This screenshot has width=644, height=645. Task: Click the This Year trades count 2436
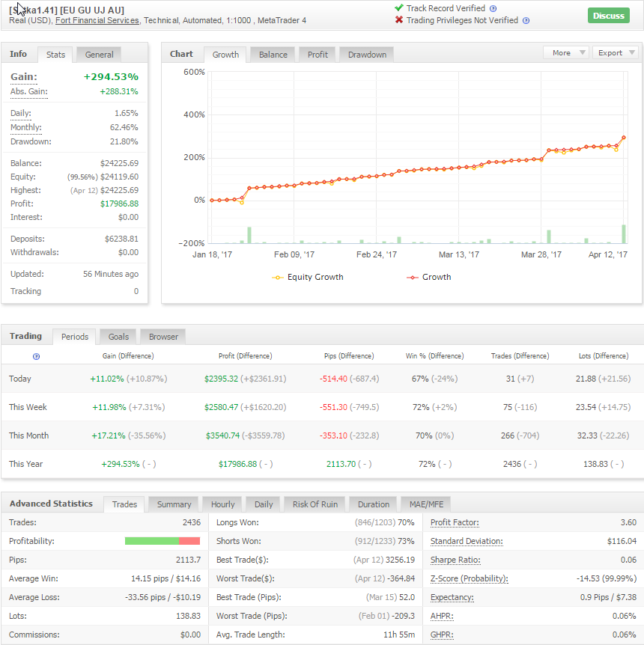[x=511, y=464]
